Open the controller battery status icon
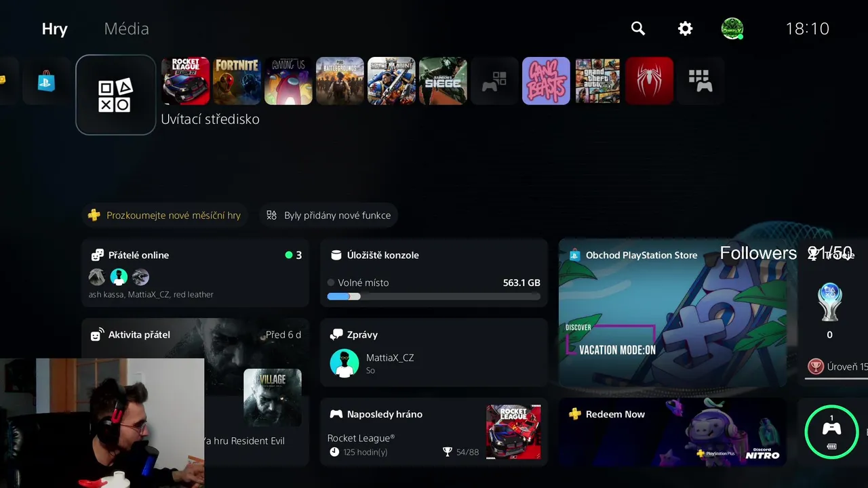The width and height of the screenshot is (868, 488). tap(831, 432)
